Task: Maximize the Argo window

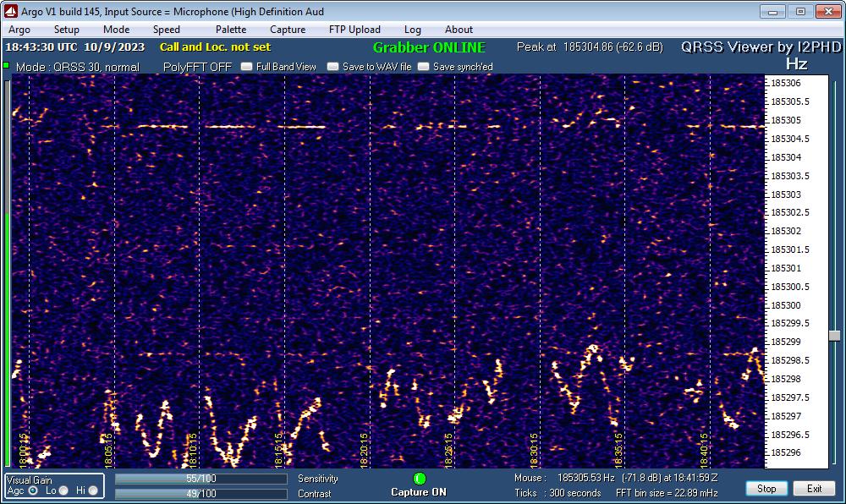Action: pos(800,11)
